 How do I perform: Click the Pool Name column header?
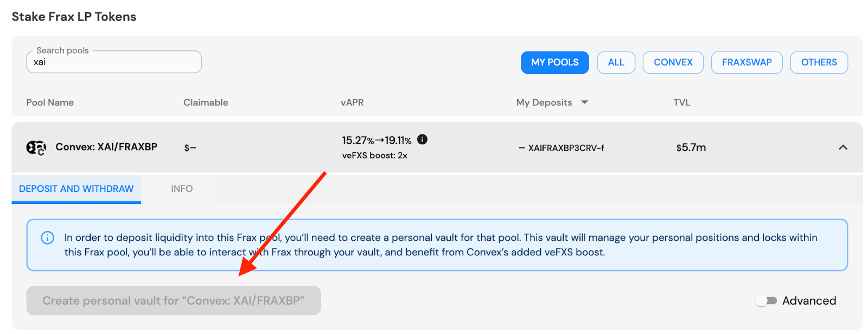click(x=50, y=102)
